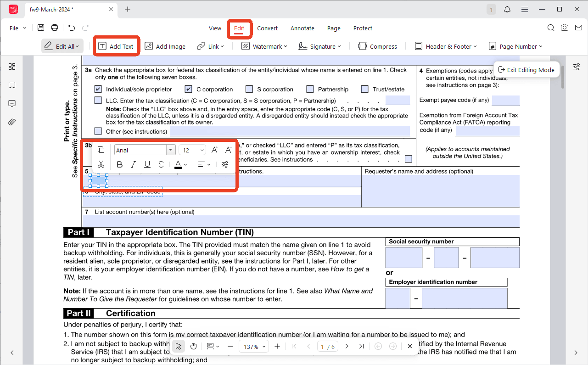The height and width of the screenshot is (365, 588).
Task: Increase font size with the A+ icon
Action: 214,150
